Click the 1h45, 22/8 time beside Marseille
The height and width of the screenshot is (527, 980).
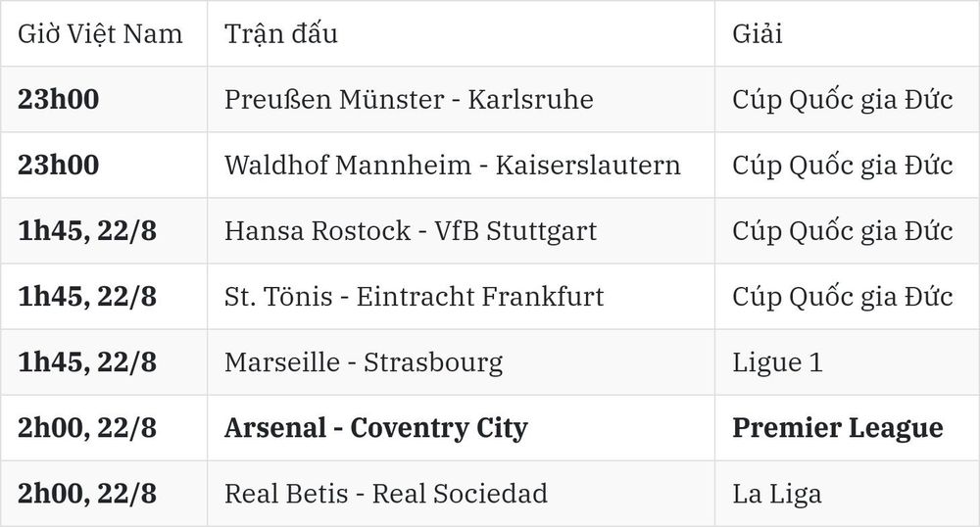(87, 362)
